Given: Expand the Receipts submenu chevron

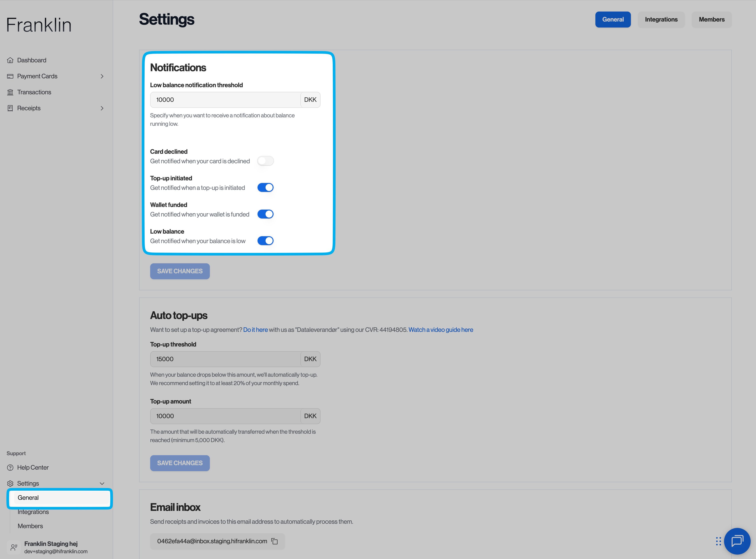Looking at the screenshot, I should [x=102, y=108].
